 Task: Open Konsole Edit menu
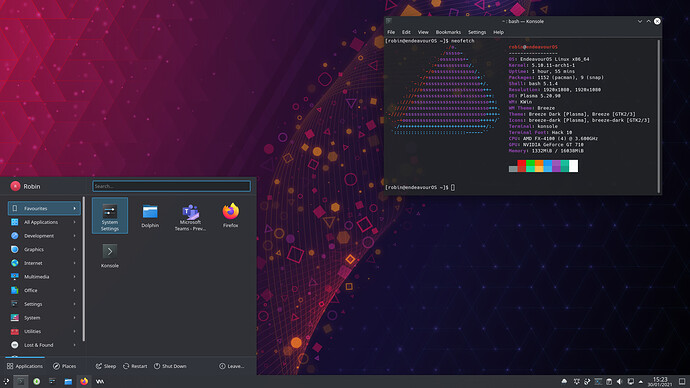point(406,32)
